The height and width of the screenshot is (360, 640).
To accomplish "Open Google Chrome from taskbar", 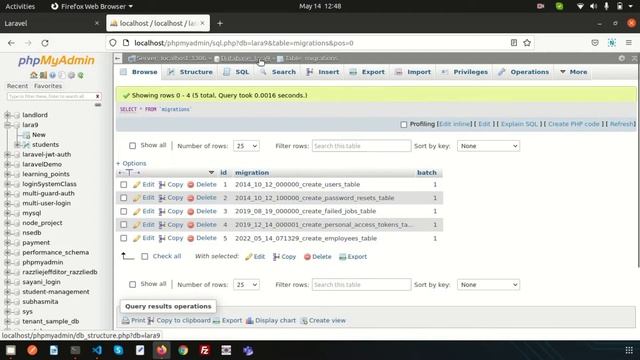I will pyautogui.click(x=183, y=350).
